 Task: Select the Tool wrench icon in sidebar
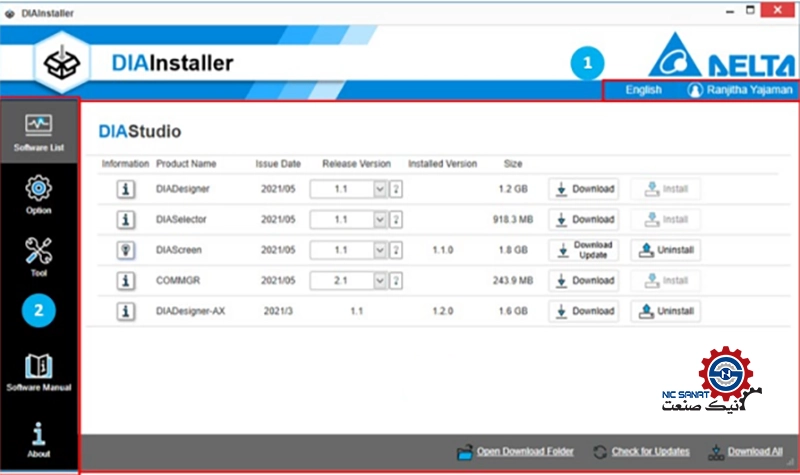coord(38,255)
